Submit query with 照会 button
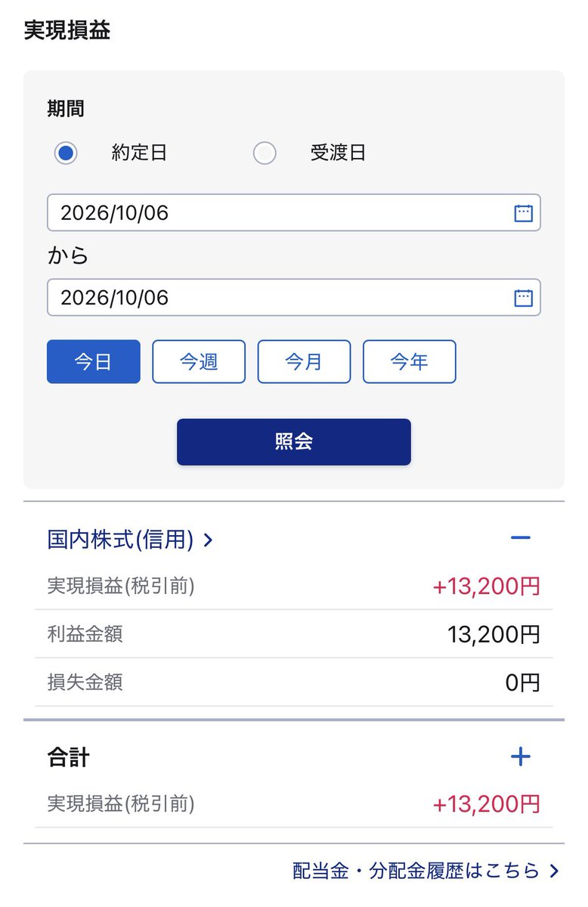 click(294, 442)
